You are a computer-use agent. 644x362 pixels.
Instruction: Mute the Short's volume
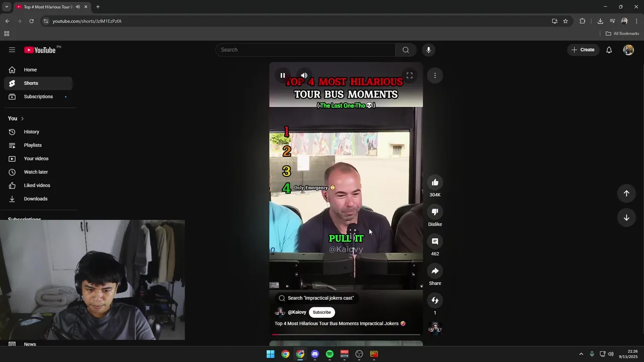coord(304,75)
